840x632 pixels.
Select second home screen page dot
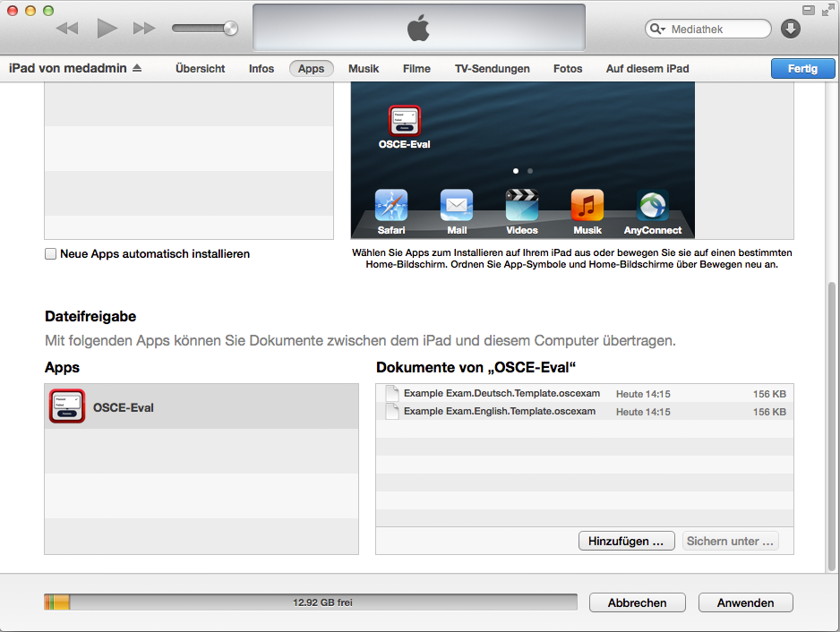pyautogui.click(x=530, y=171)
